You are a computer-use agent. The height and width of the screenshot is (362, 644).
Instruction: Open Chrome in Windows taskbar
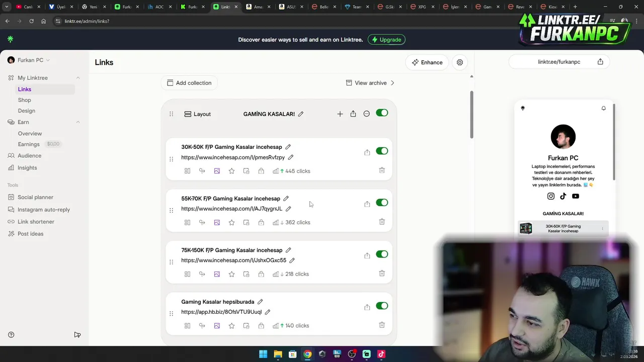point(307,354)
